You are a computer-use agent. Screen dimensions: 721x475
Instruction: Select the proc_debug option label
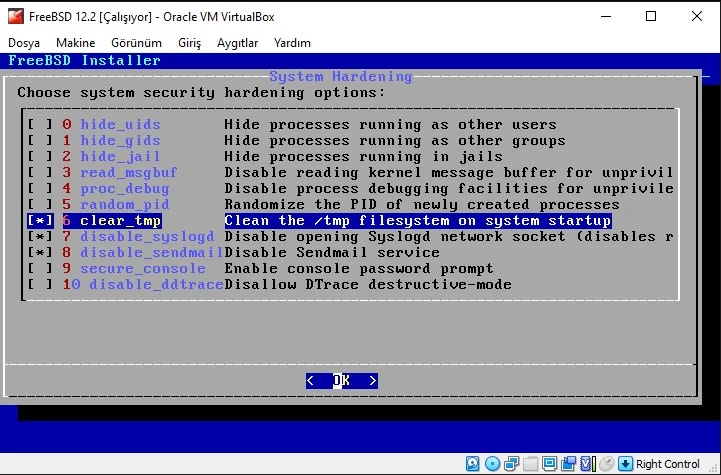click(125, 189)
